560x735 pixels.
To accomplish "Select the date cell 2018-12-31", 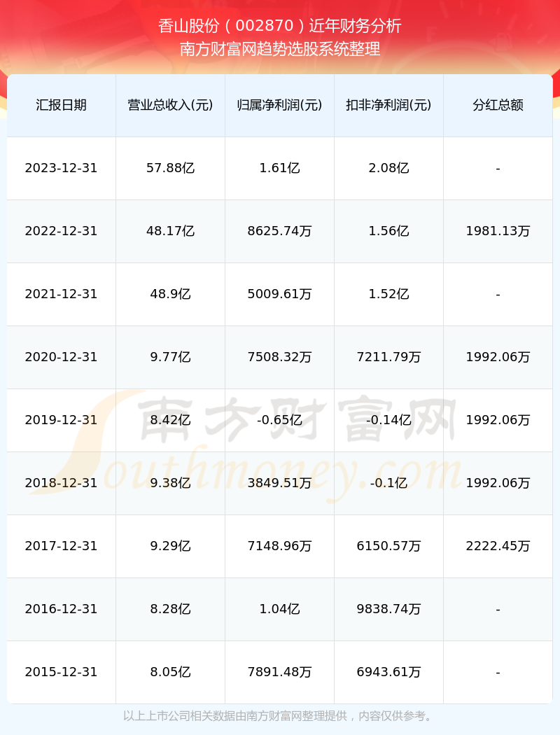I will click(62, 483).
